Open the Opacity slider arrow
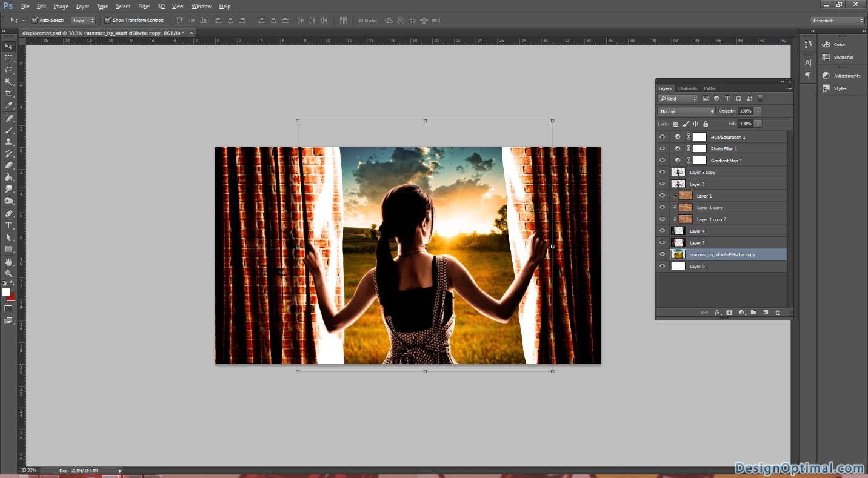868x478 pixels. pyautogui.click(x=758, y=111)
